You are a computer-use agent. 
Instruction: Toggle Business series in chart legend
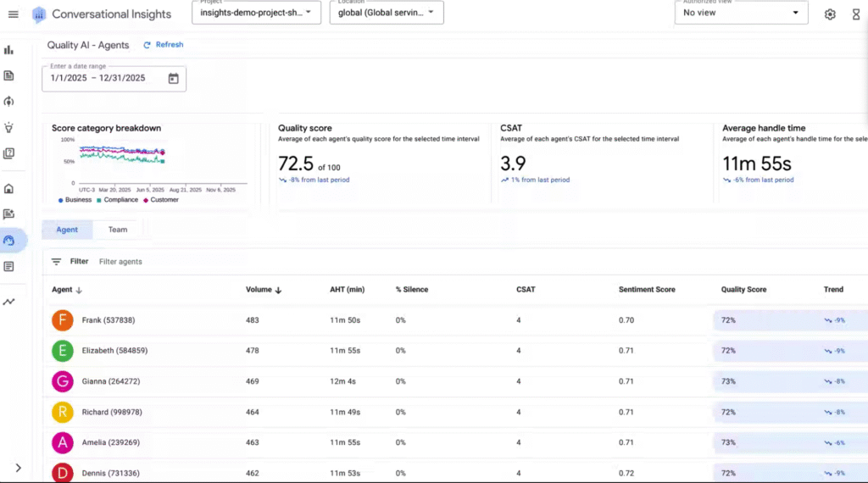click(x=75, y=200)
